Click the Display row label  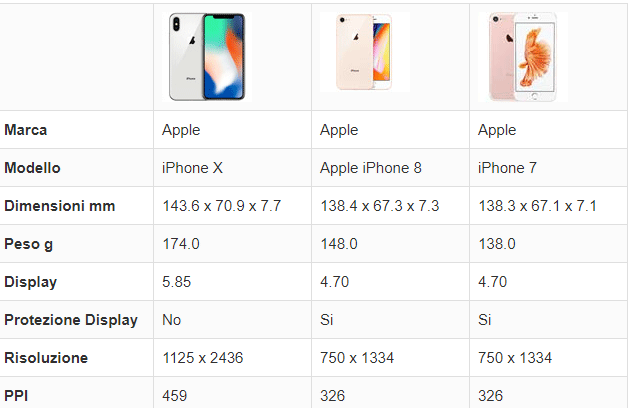(31, 282)
